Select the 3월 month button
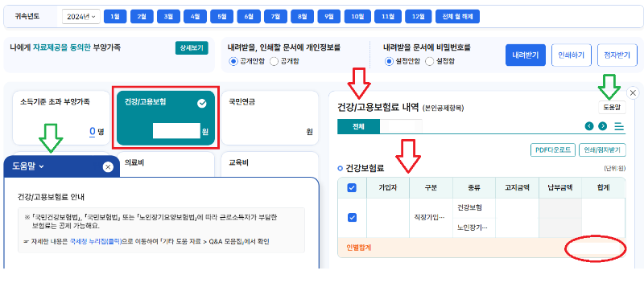Screen dimensions: 644x295 click(x=168, y=16)
